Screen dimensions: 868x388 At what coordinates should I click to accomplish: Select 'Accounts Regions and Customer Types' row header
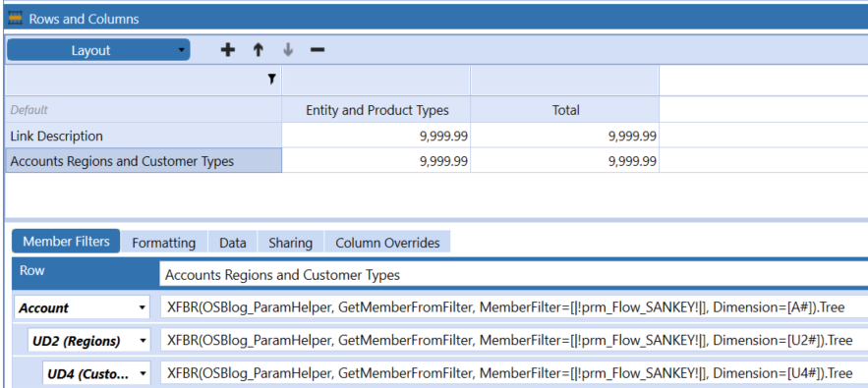[x=144, y=161]
